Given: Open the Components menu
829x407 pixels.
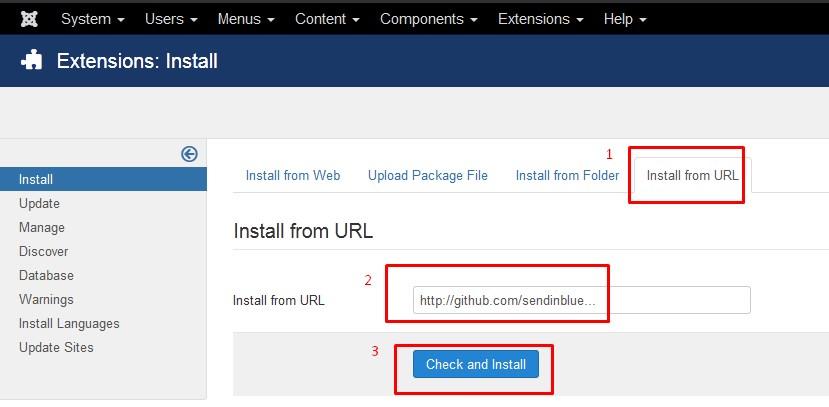Looking at the screenshot, I should tap(428, 19).
